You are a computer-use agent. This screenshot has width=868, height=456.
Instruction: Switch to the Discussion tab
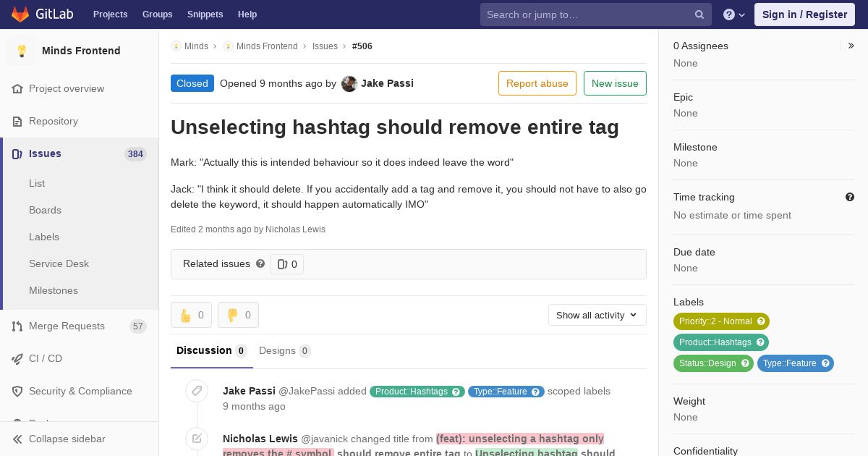[x=212, y=350]
